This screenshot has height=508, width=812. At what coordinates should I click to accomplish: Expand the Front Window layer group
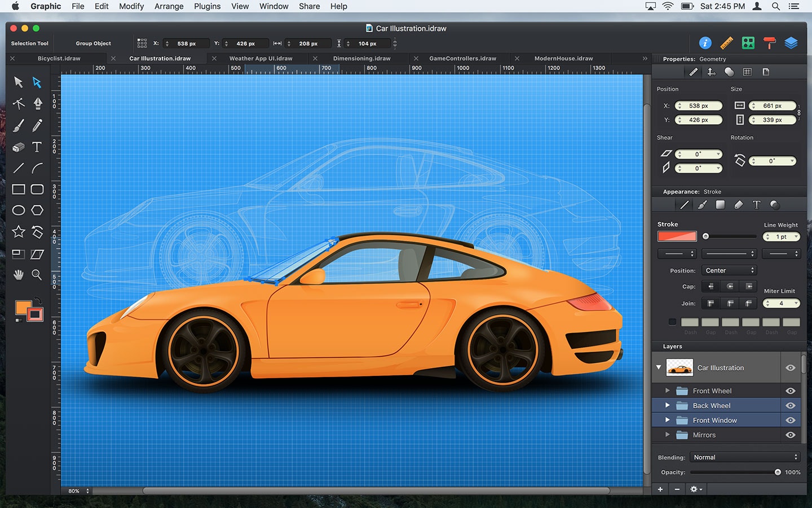pos(668,420)
